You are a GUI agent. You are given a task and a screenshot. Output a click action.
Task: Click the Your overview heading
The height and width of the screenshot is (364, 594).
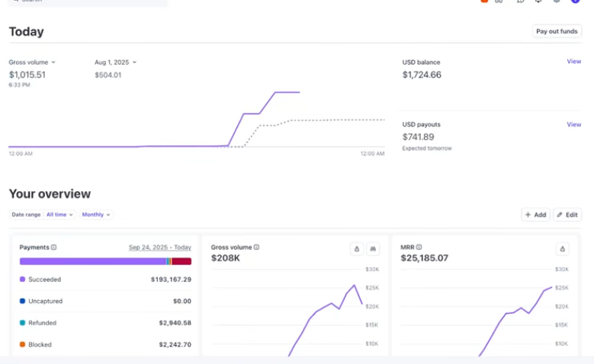click(50, 194)
